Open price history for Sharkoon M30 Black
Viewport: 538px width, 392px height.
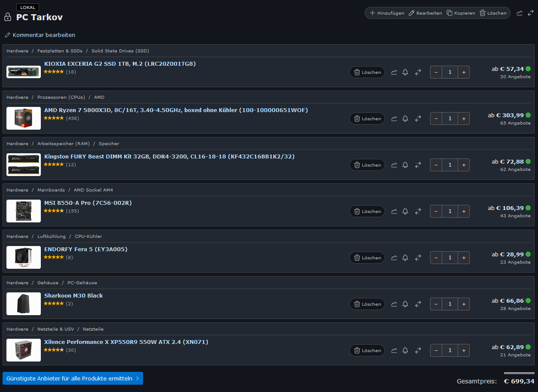[394, 304]
